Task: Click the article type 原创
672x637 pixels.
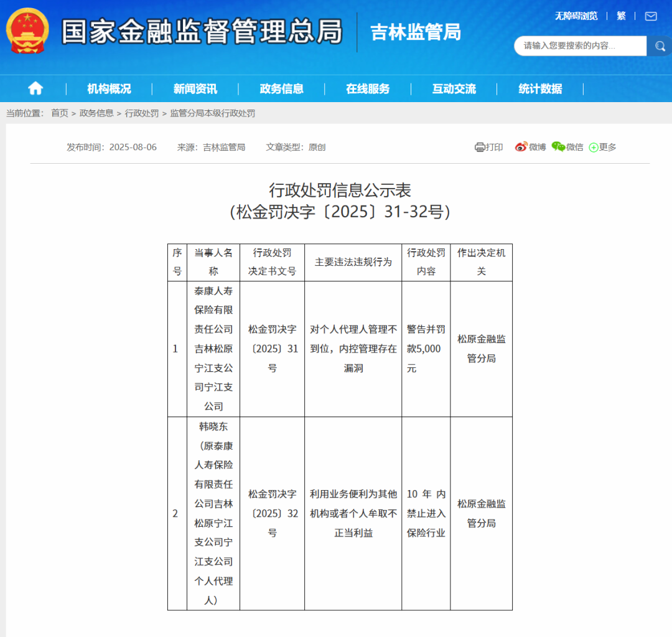Action: click(x=317, y=147)
